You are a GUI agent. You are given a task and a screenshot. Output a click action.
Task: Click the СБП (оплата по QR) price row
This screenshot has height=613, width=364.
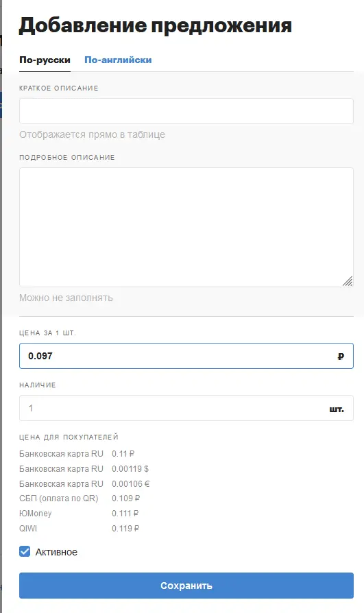(x=80, y=498)
